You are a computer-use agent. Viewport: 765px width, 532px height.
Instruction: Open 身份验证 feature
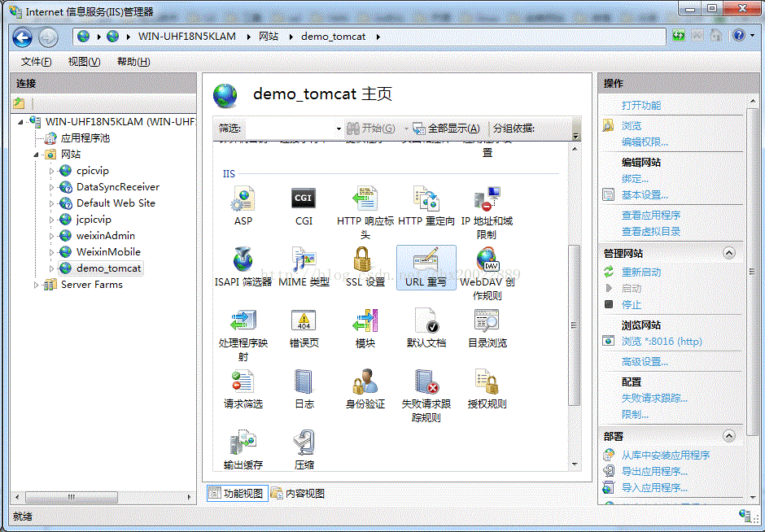click(x=365, y=389)
